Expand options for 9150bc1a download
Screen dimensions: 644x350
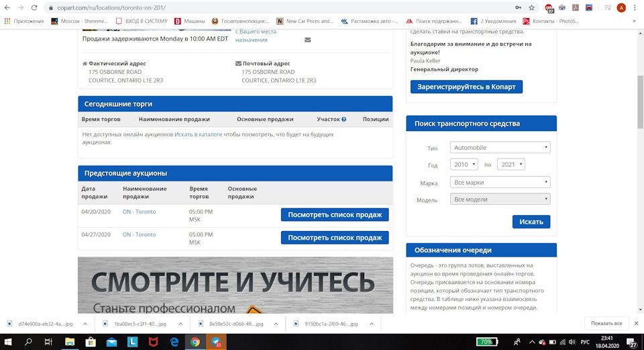tap(371, 324)
